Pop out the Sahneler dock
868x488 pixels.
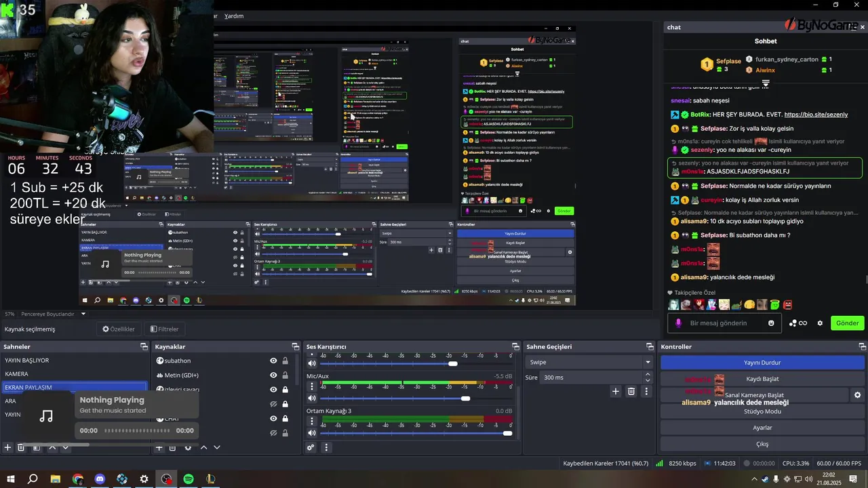pos(144,346)
